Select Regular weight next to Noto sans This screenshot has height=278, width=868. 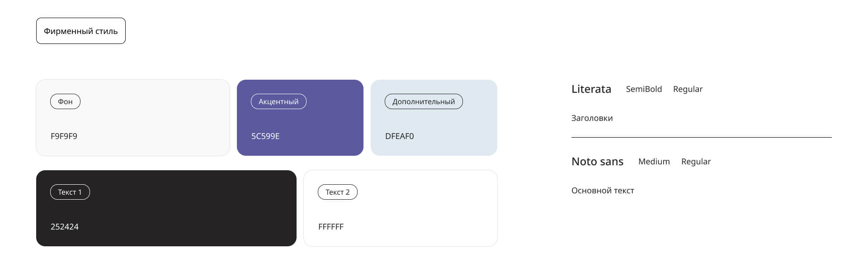coord(696,162)
